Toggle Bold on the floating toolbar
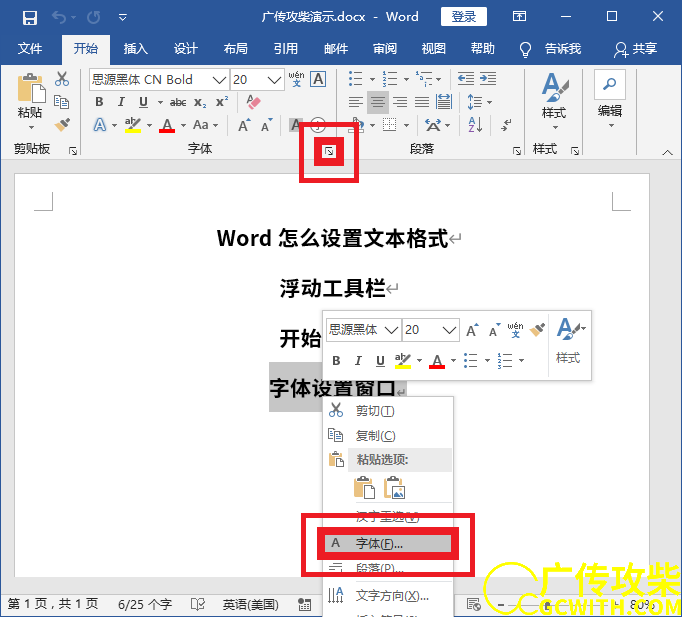This screenshot has width=682, height=617. 336,360
